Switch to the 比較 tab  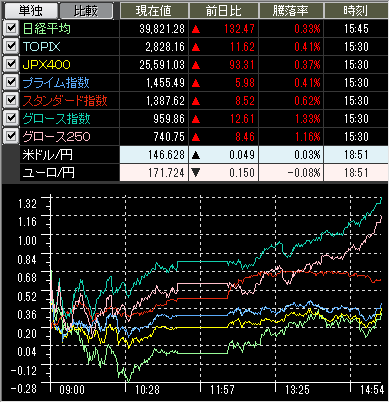[x=86, y=11]
